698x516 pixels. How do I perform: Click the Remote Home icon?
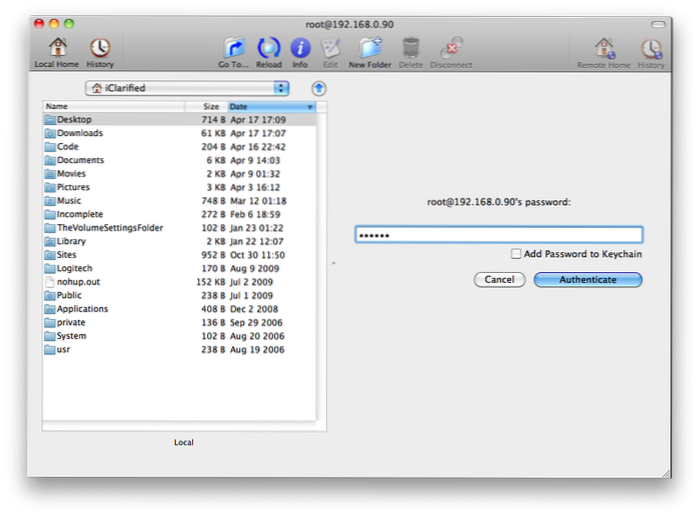click(x=604, y=47)
